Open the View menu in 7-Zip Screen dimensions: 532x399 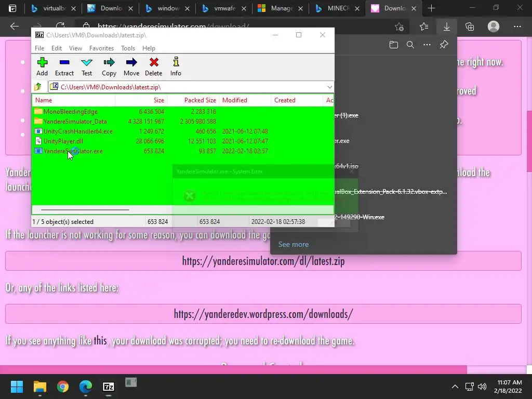coord(75,48)
